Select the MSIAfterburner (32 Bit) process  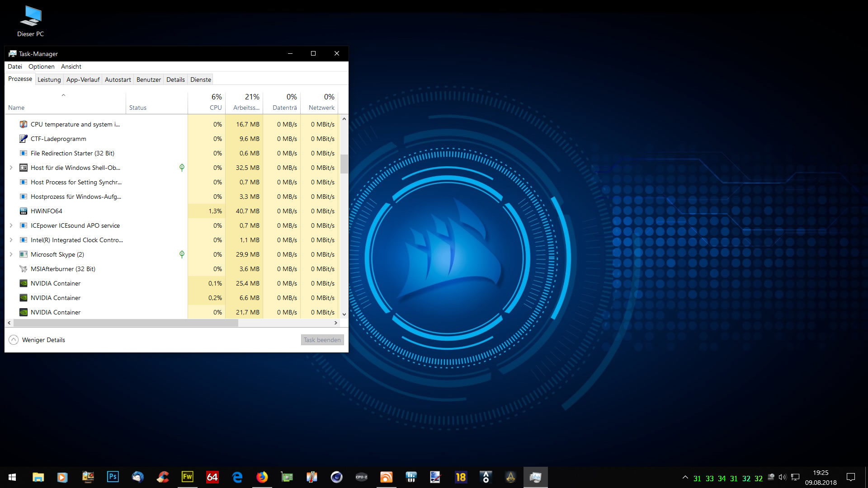tap(172, 269)
